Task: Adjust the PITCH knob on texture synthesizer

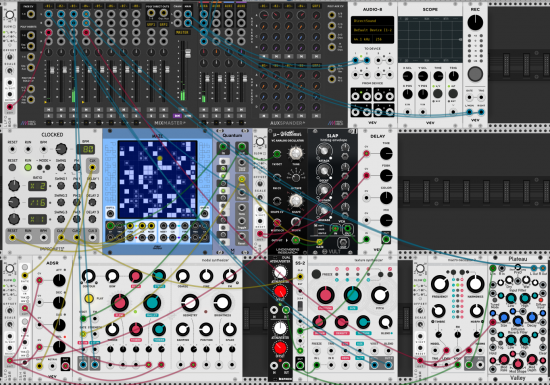Action: (x=380, y=295)
